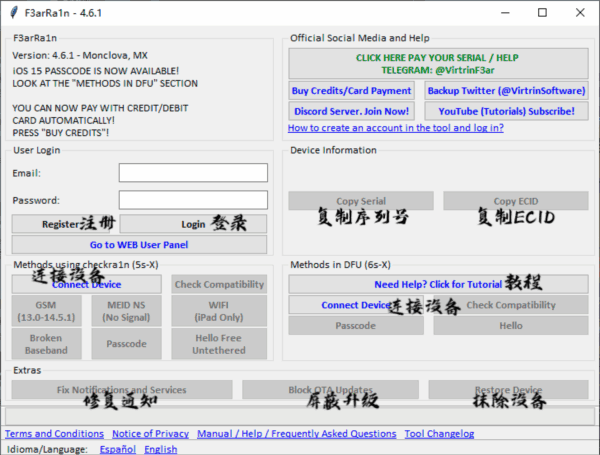Open Need Help? Click for Tutorial
600x455 pixels.
pos(438,284)
